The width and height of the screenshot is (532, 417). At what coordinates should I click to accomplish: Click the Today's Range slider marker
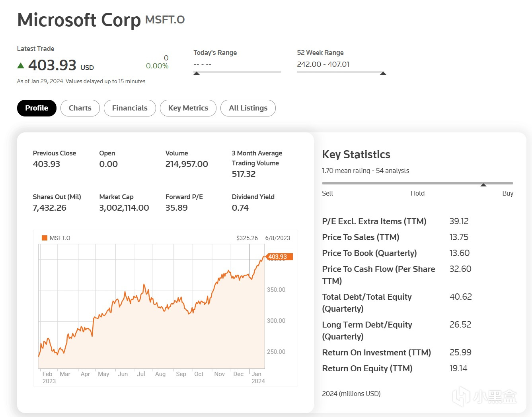197,73
